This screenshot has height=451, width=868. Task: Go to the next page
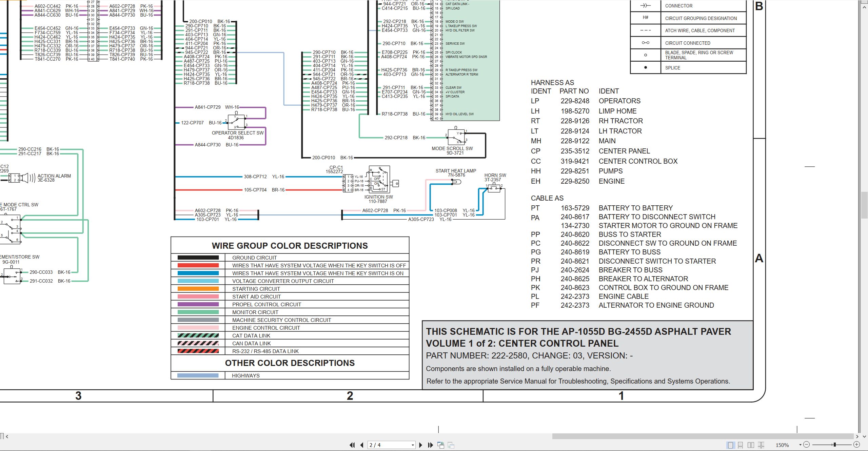point(421,445)
